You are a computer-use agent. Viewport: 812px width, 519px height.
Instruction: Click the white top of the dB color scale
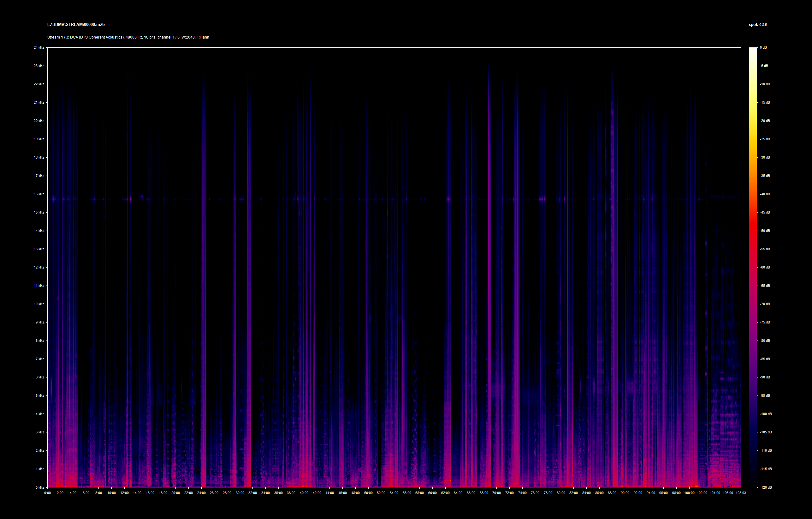(x=753, y=50)
